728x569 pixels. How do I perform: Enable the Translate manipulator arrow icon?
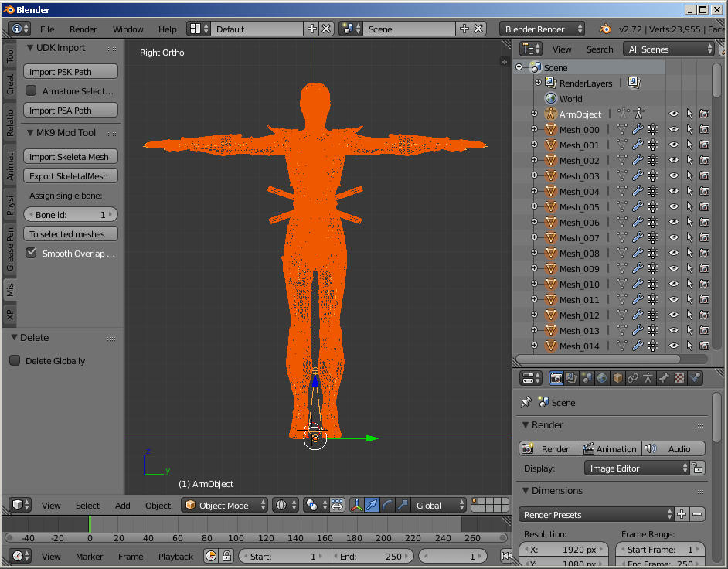coord(372,505)
